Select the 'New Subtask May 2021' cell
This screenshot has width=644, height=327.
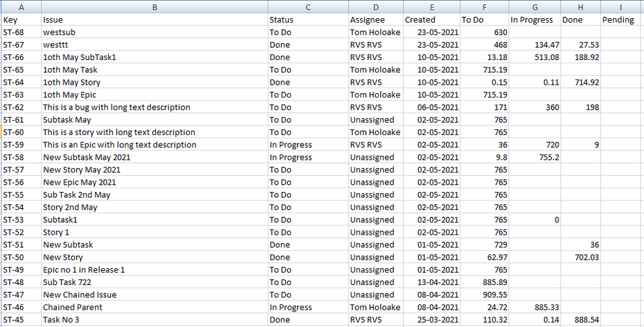point(154,157)
